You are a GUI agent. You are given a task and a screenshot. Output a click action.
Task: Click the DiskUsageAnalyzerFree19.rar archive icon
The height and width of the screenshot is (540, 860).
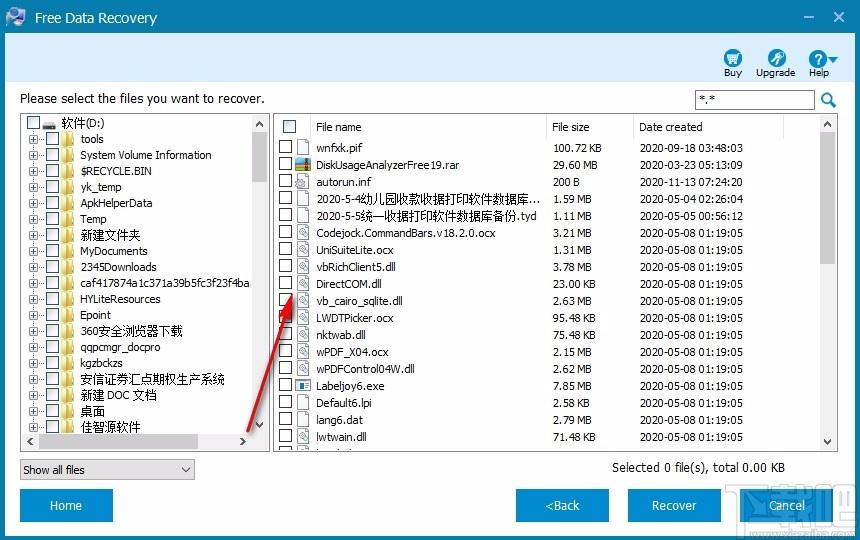[303, 164]
